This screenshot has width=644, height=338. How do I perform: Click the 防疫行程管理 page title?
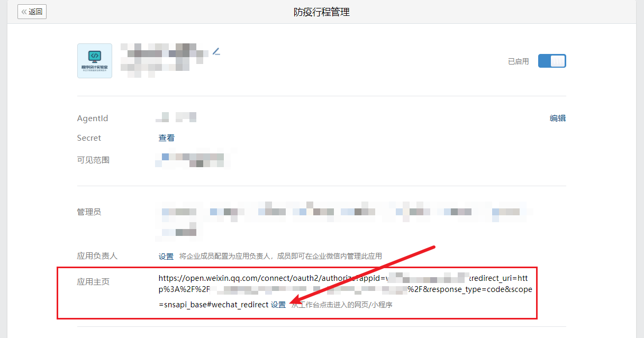click(322, 12)
